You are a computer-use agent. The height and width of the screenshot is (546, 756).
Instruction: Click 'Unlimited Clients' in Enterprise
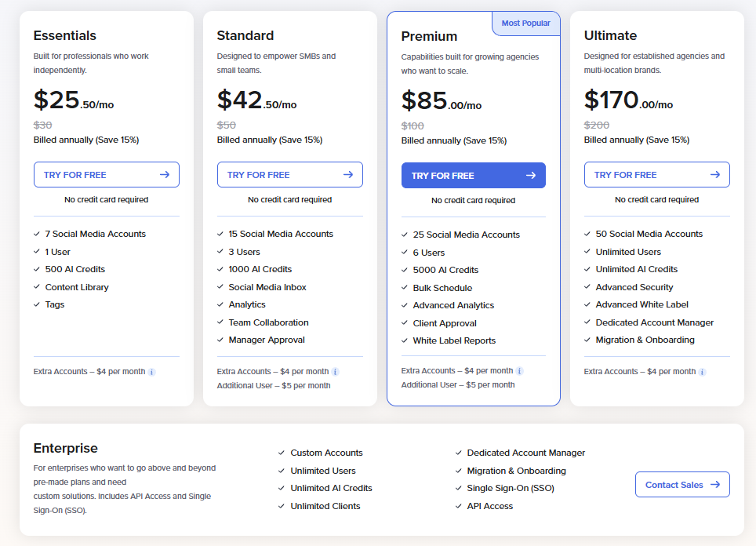(325, 506)
